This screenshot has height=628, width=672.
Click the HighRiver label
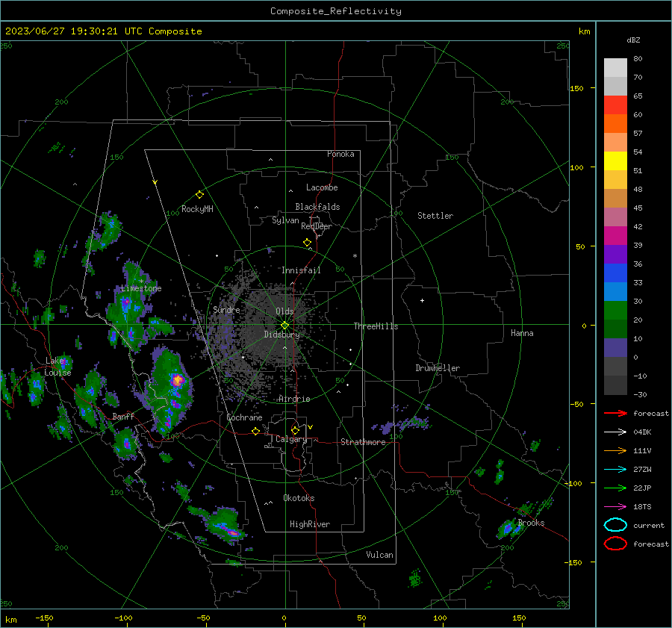[x=309, y=524]
